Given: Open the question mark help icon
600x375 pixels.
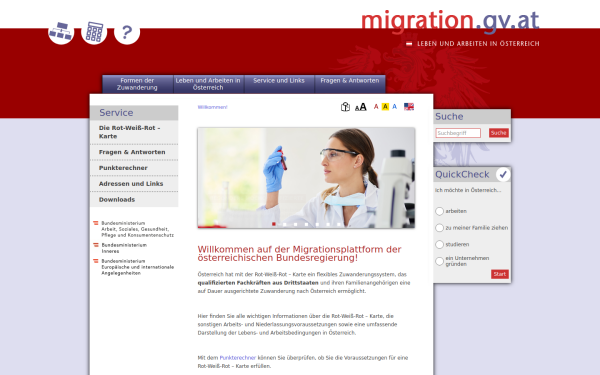Looking at the screenshot, I should [127, 31].
